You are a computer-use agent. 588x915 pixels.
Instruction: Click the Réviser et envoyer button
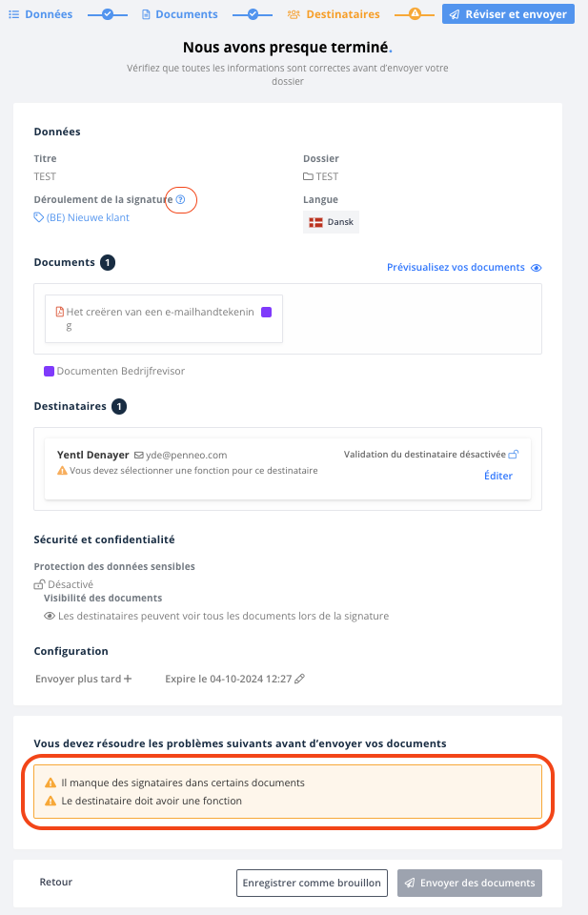coord(508,14)
